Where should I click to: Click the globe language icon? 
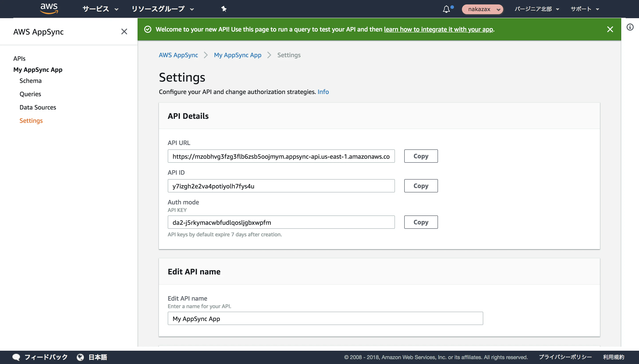click(x=80, y=357)
